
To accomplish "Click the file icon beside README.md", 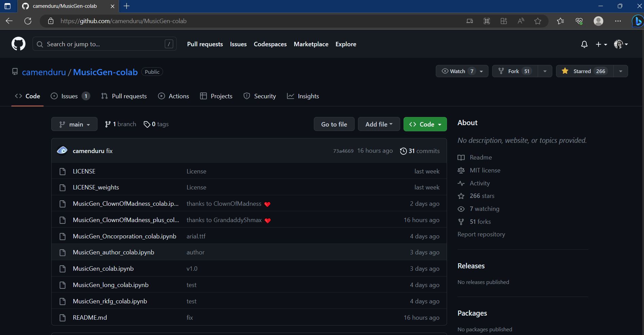I will (x=62, y=318).
